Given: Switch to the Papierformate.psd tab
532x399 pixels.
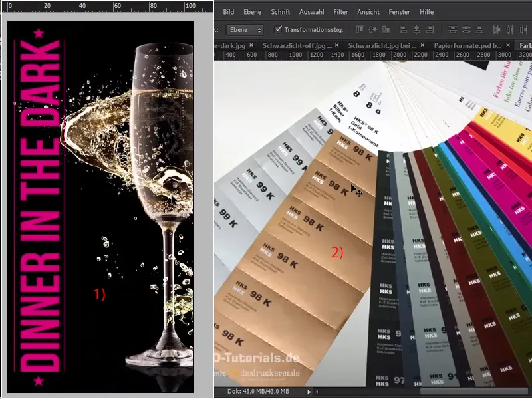Looking at the screenshot, I should tap(467, 45).
